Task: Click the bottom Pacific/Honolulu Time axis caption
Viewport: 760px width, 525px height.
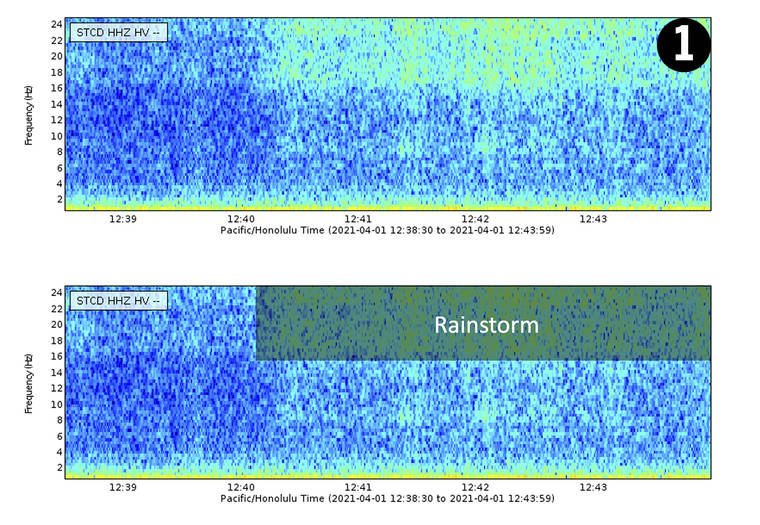Action: (x=387, y=498)
